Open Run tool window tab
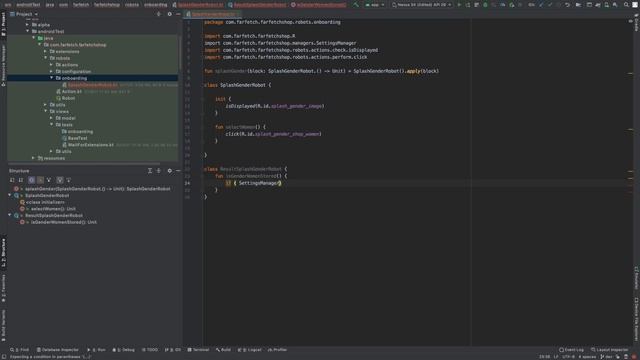 (96, 350)
